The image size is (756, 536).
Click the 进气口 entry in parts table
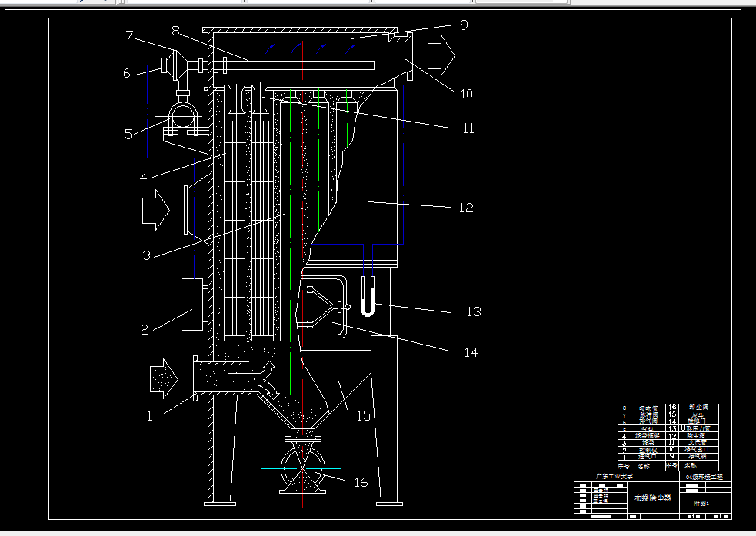coord(648,457)
